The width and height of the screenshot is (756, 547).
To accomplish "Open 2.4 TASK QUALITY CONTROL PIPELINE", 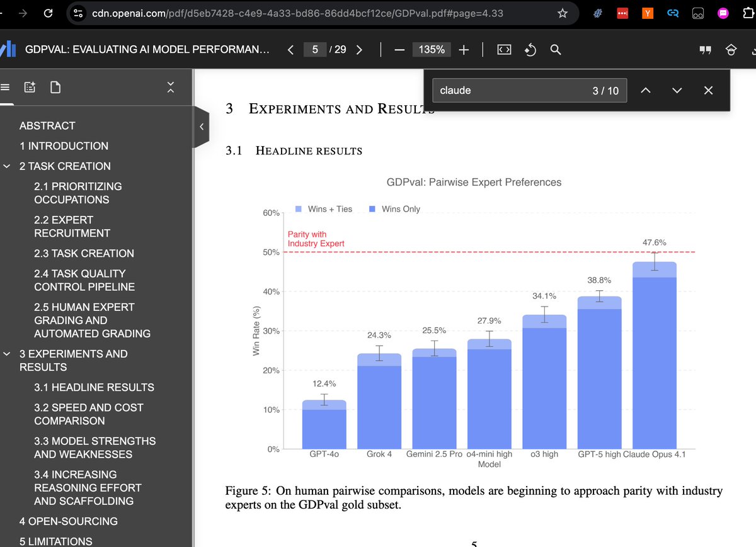I will [x=84, y=280].
